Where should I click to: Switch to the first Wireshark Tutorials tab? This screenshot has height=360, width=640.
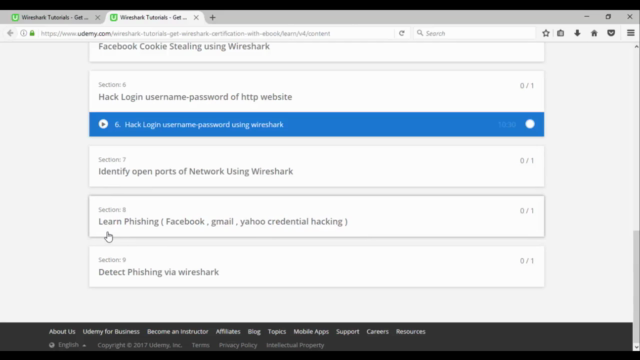point(56,18)
